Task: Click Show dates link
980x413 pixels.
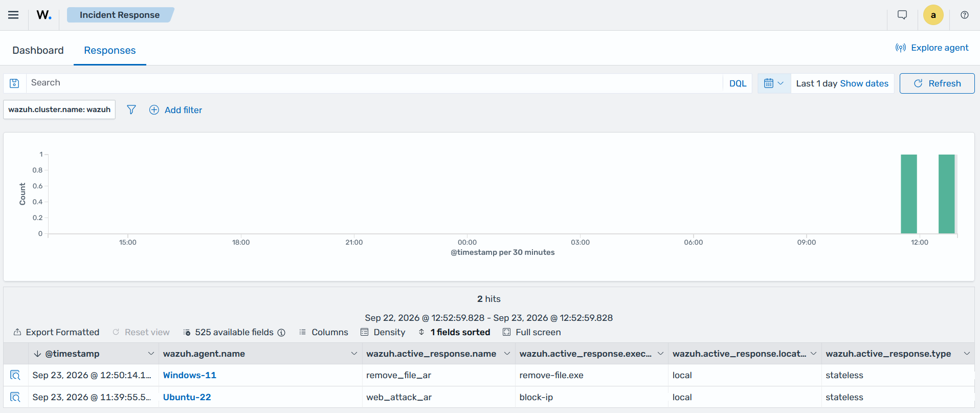Action: point(864,83)
